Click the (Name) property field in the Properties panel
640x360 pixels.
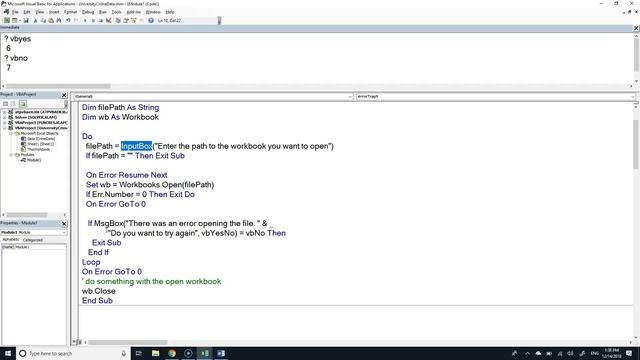pos(34,247)
